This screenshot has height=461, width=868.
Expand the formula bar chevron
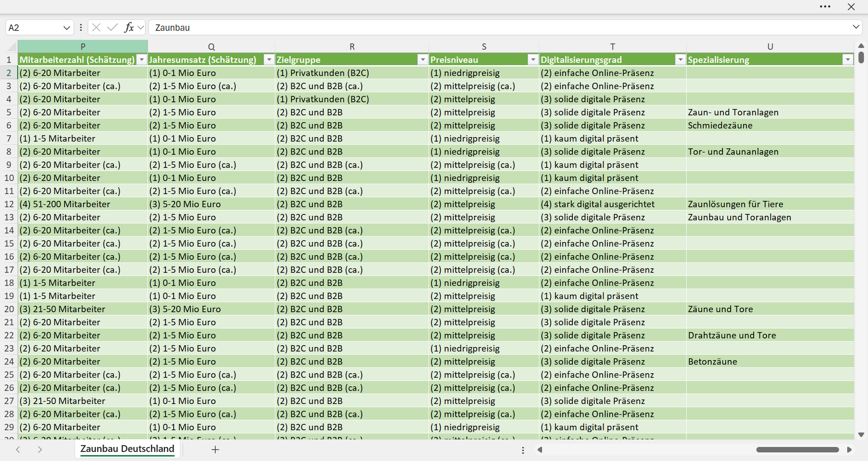856,27
